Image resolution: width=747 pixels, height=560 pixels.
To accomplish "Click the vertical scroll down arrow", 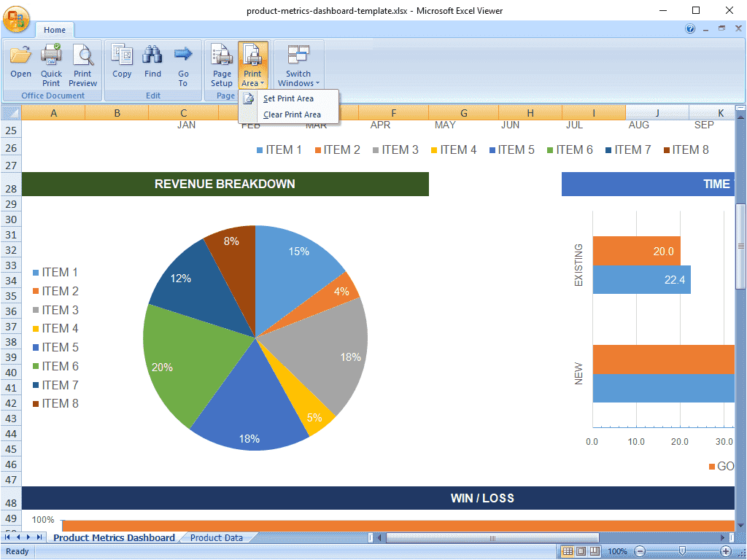I will point(740,525).
